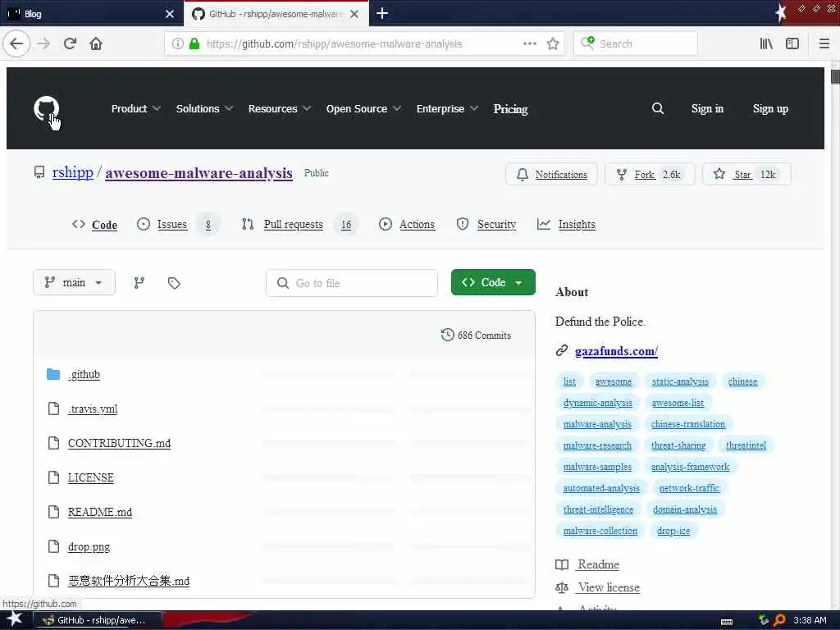Open the Pull requests tab
This screenshot has height=630, width=840.
click(x=299, y=225)
